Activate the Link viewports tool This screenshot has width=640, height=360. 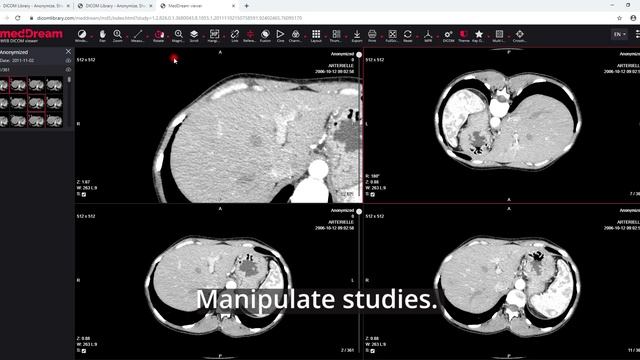(234, 35)
